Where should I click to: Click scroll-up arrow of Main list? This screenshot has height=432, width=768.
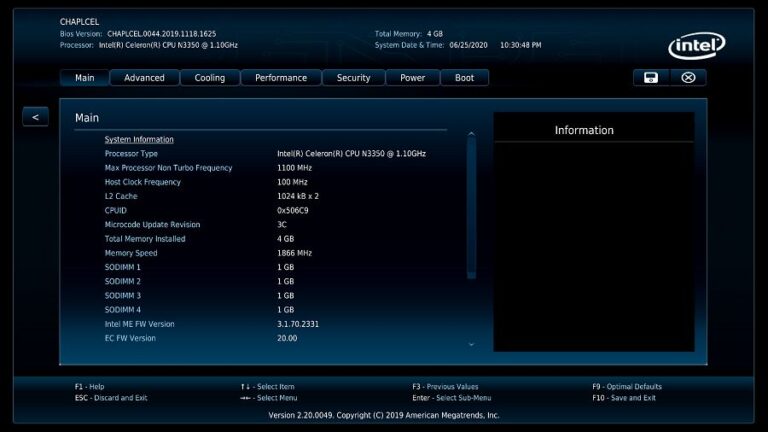pos(471,134)
